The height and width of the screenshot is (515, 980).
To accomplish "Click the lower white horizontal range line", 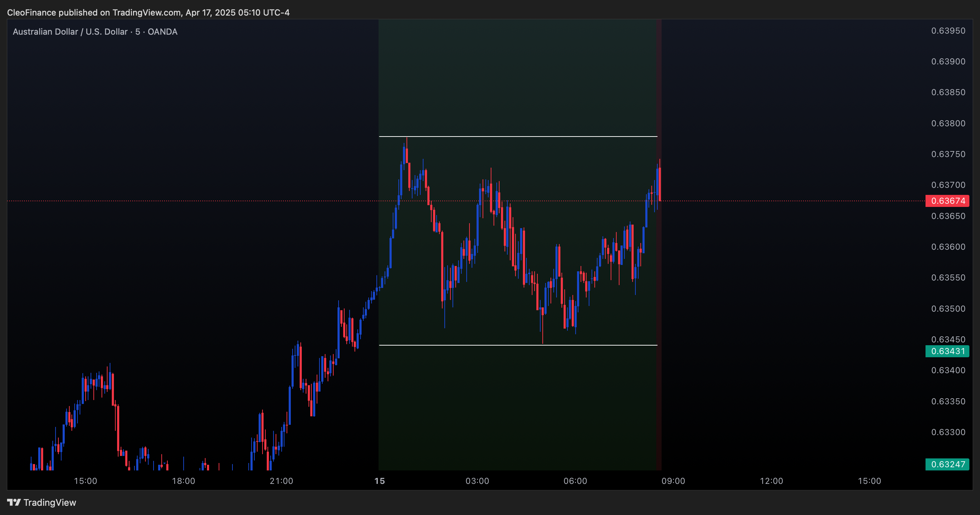I will pos(518,345).
